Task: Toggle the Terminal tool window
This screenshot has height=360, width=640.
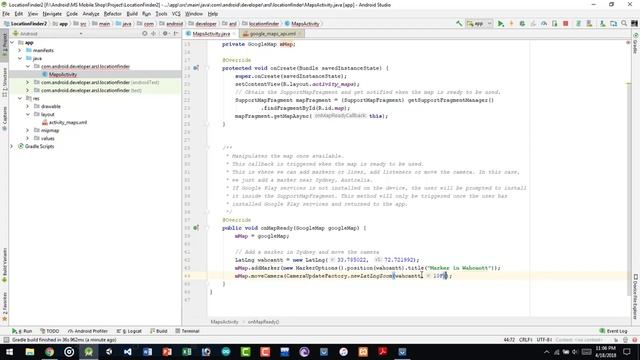Action: coord(187,331)
